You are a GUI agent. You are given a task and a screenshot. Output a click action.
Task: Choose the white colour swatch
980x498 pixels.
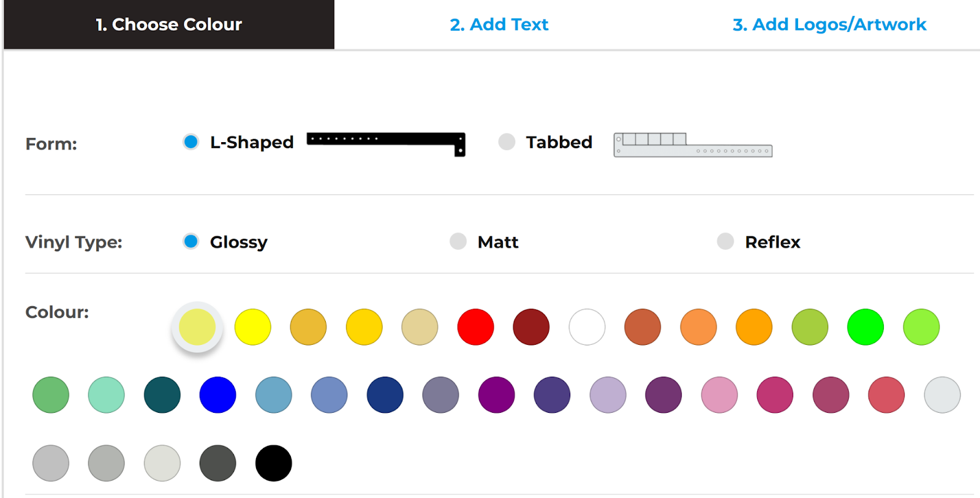tap(587, 327)
